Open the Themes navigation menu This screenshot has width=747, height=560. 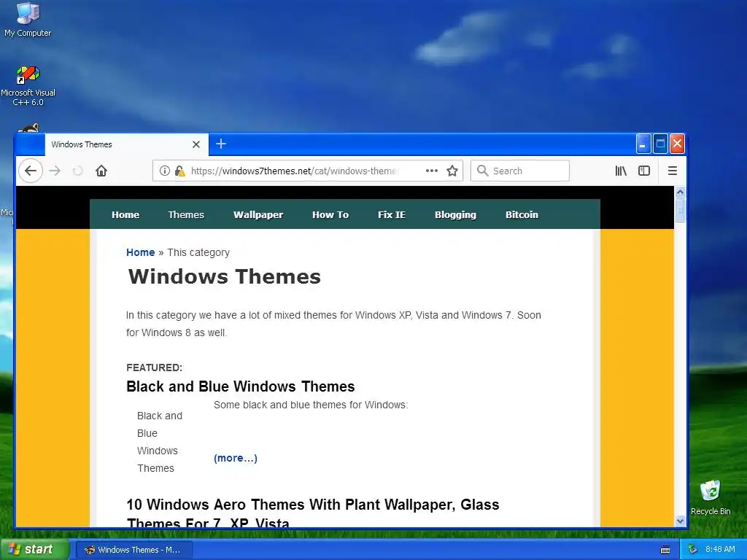186,215
